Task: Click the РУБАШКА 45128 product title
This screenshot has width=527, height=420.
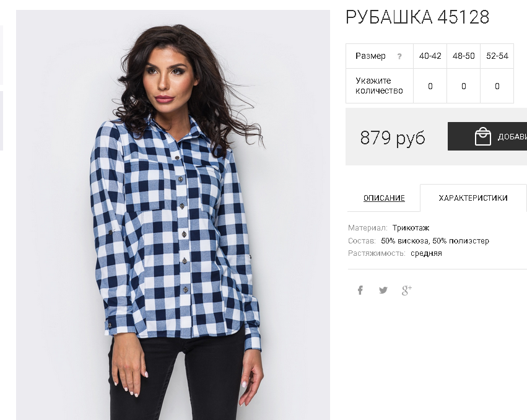Action: tap(417, 17)
